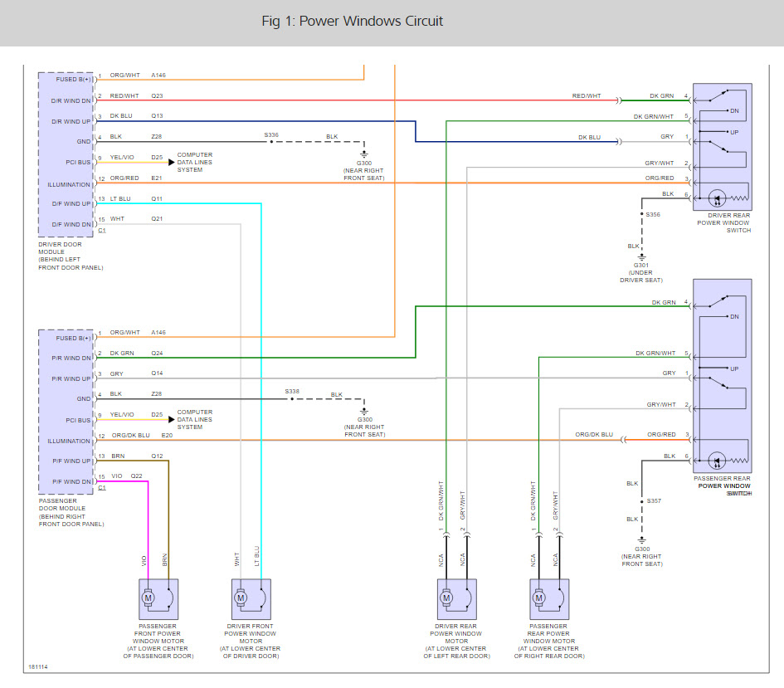The image size is (784, 688).
Task: Click the 'DK GRN/WHT' label at Driver Rear switch
Action: click(654, 116)
